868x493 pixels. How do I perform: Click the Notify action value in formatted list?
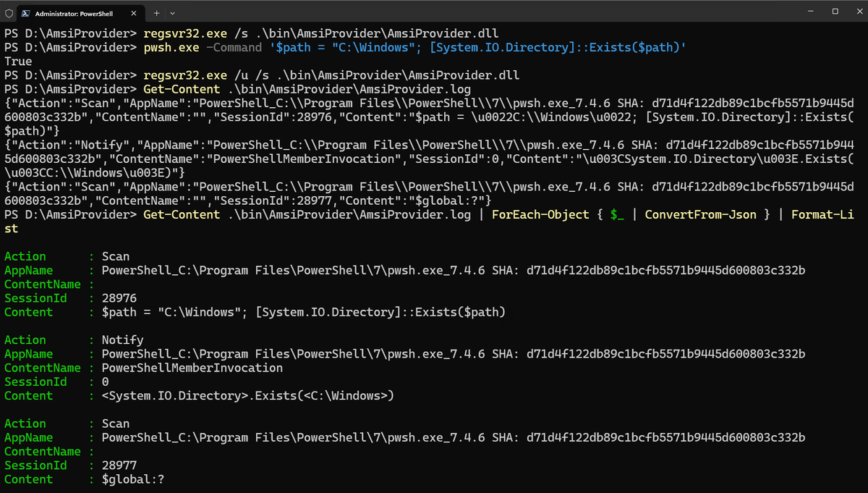tap(123, 340)
